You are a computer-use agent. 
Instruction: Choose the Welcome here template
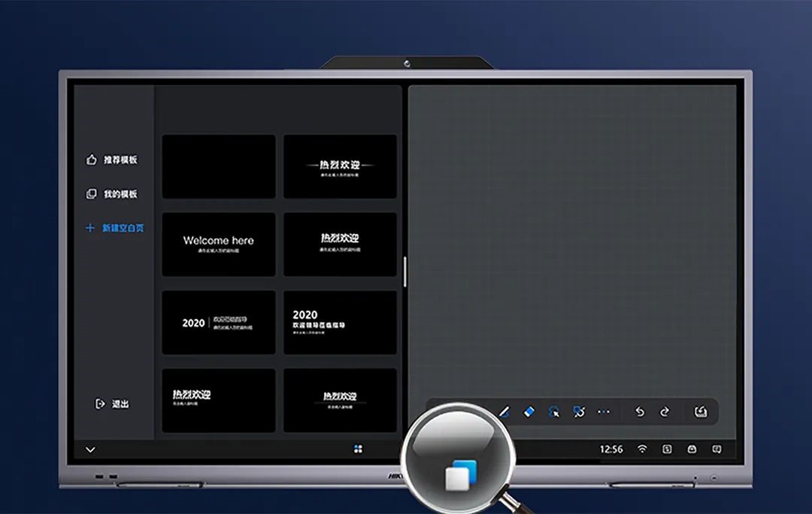coord(219,244)
